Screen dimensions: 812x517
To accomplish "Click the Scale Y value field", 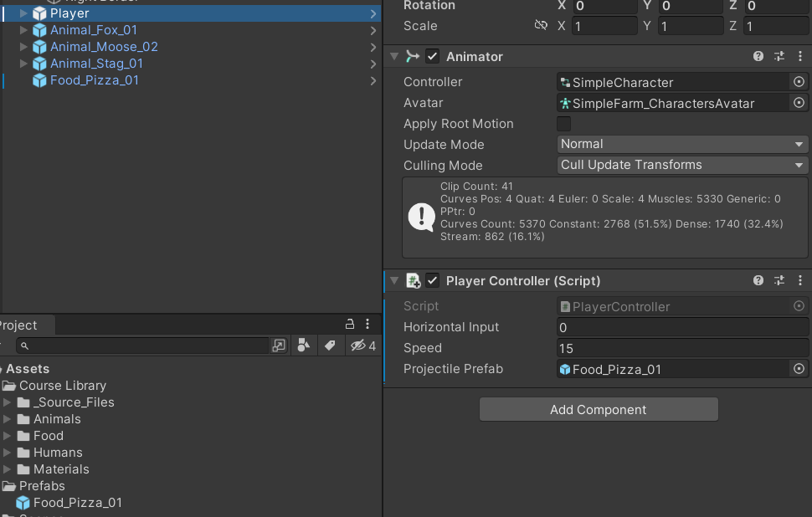I will 691,26.
